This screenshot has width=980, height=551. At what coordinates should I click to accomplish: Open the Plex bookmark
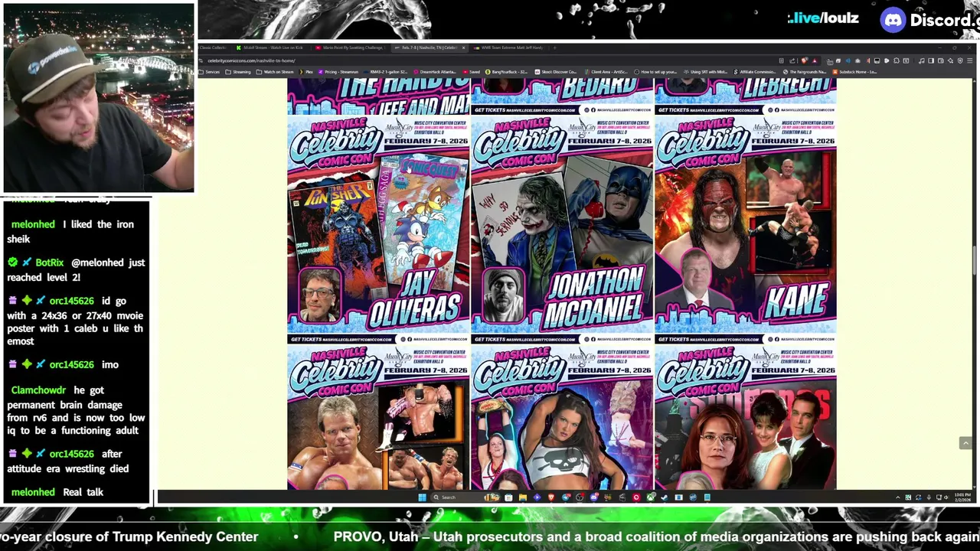306,72
